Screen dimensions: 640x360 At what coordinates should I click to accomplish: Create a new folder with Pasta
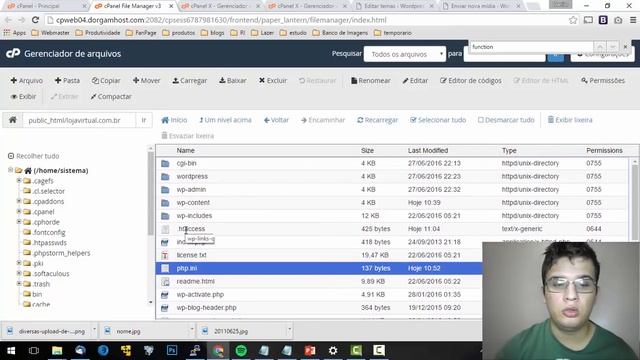tap(67, 81)
